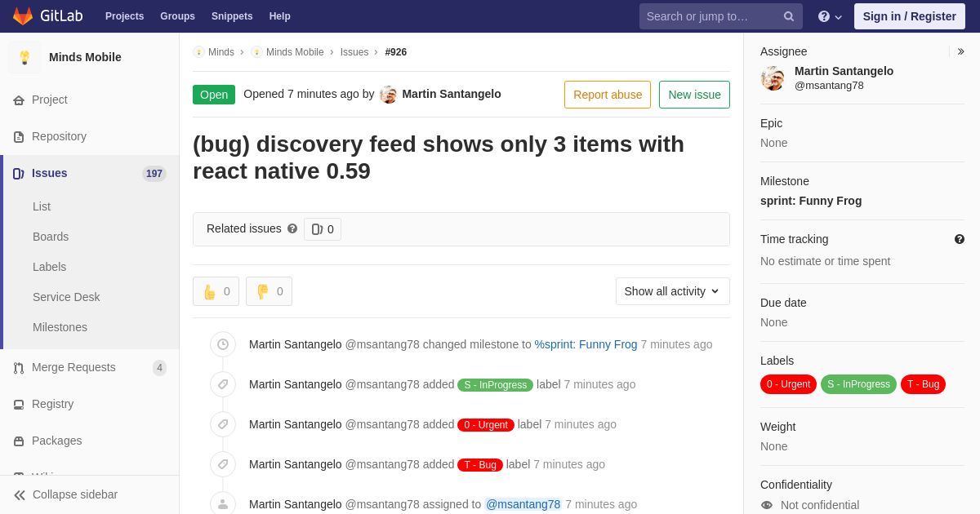Click the Minds Mobile lightbulb project avatar
This screenshot has height=514, width=980.
24,57
